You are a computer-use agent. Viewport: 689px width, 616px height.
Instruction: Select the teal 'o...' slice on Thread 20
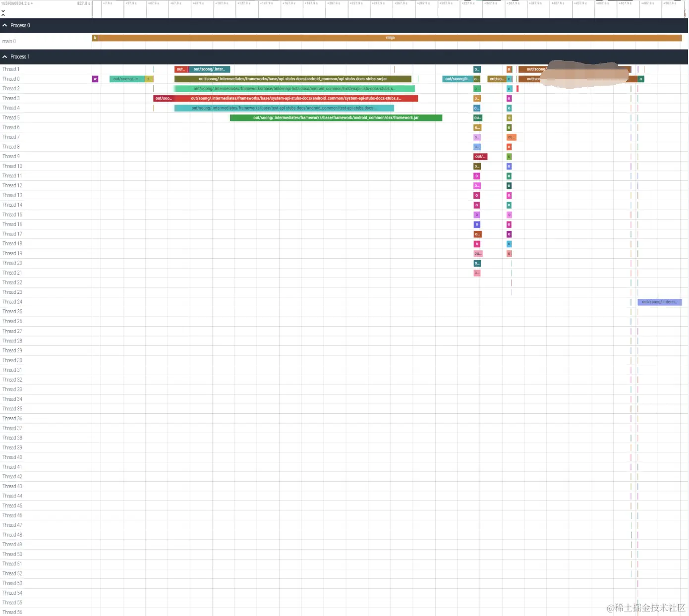[477, 263]
